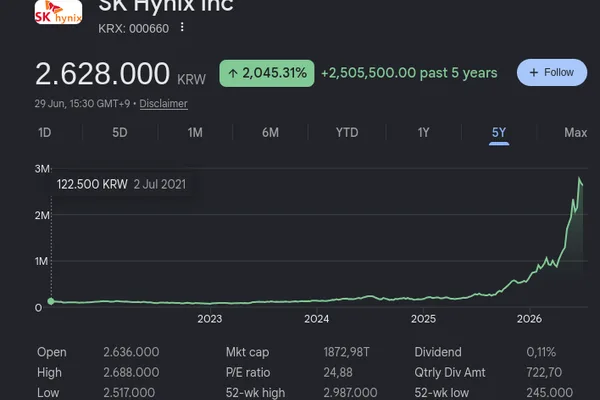Click the 2026 x-axis label

coord(529,318)
